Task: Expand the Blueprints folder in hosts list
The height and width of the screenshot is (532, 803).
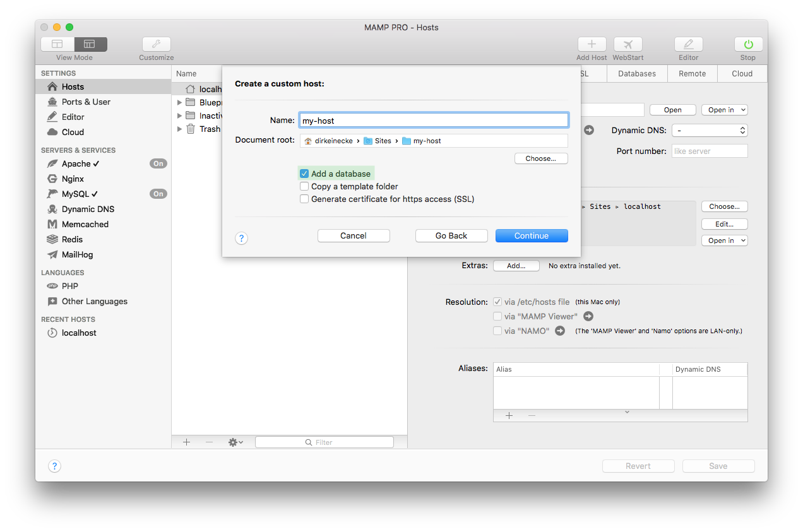Action: pyautogui.click(x=179, y=102)
